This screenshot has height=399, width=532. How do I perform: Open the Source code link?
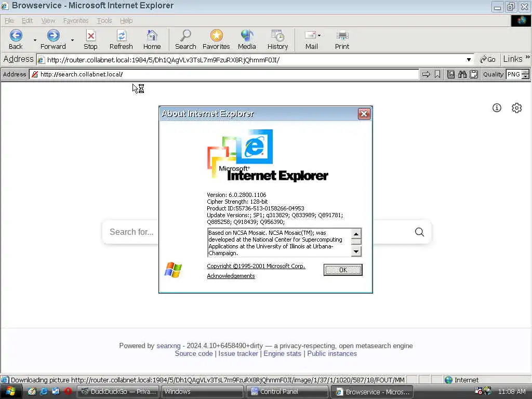(194, 353)
